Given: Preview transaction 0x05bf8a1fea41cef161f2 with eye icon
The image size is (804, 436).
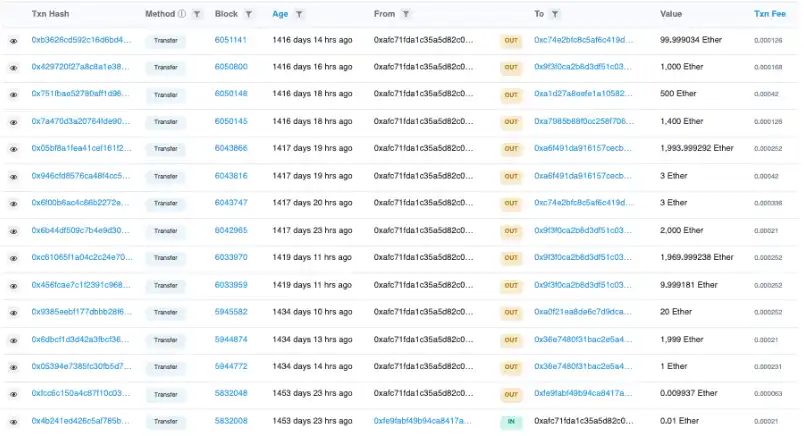Looking at the screenshot, I should coord(14,149).
